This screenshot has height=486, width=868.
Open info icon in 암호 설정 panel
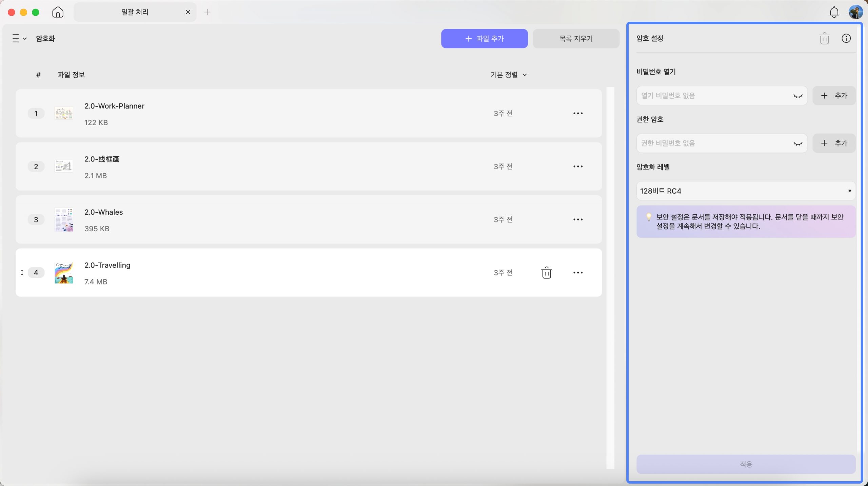pyautogui.click(x=846, y=38)
